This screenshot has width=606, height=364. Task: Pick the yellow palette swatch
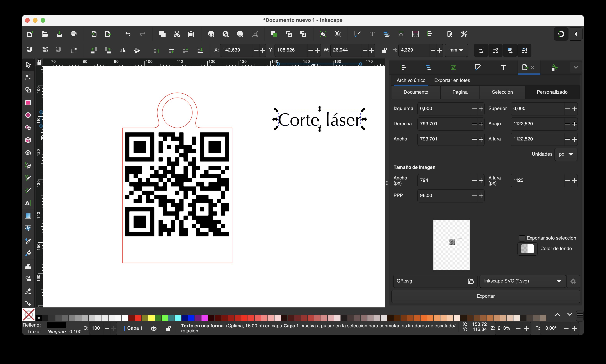click(151, 318)
